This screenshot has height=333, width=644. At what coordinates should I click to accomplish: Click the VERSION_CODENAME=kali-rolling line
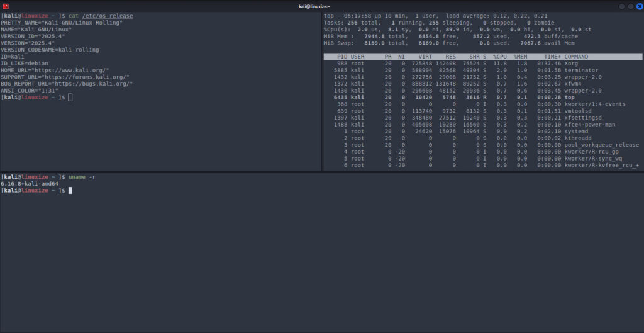(50, 50)
